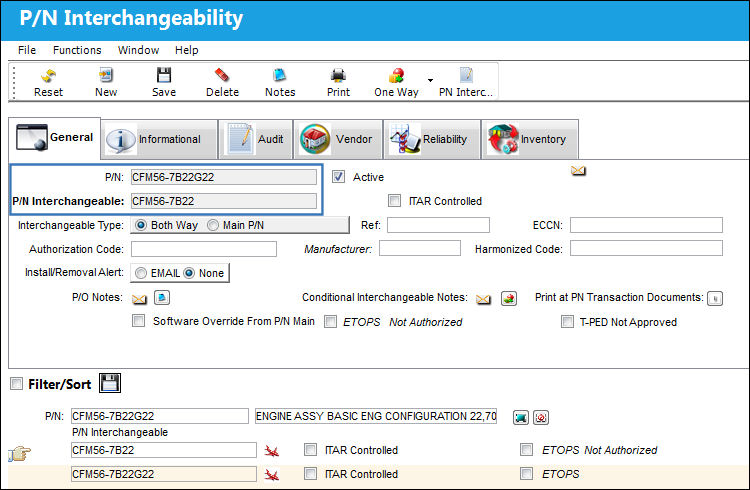Click the Manufacturer input field

tap(420, 248)
